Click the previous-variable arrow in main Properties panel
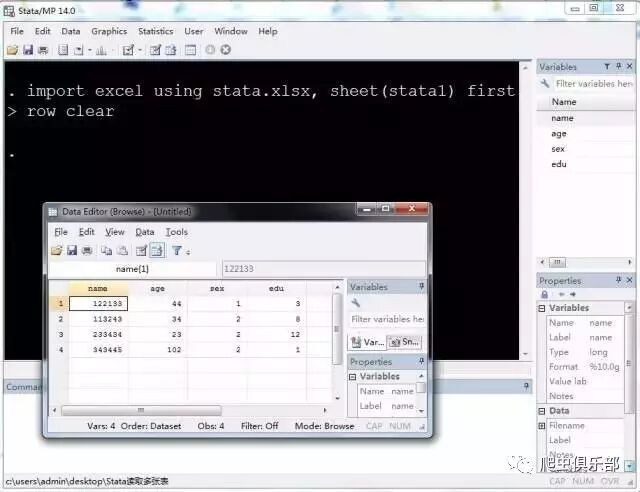Image resolution: width=640 pixels, height=492 pixels. point(562,294)
